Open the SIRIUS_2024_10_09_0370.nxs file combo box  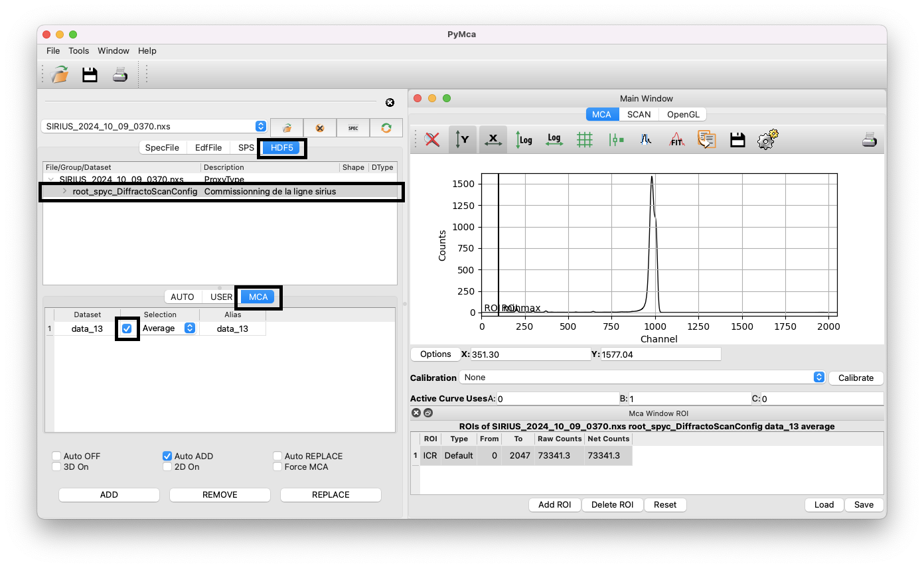click(x=154, y=126)
